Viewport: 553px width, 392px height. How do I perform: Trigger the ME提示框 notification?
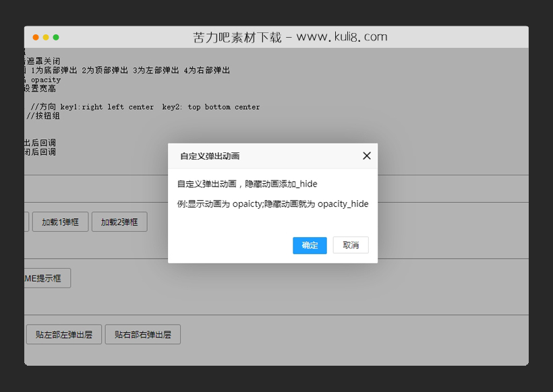pyautogui.click(x=47, y=278)
